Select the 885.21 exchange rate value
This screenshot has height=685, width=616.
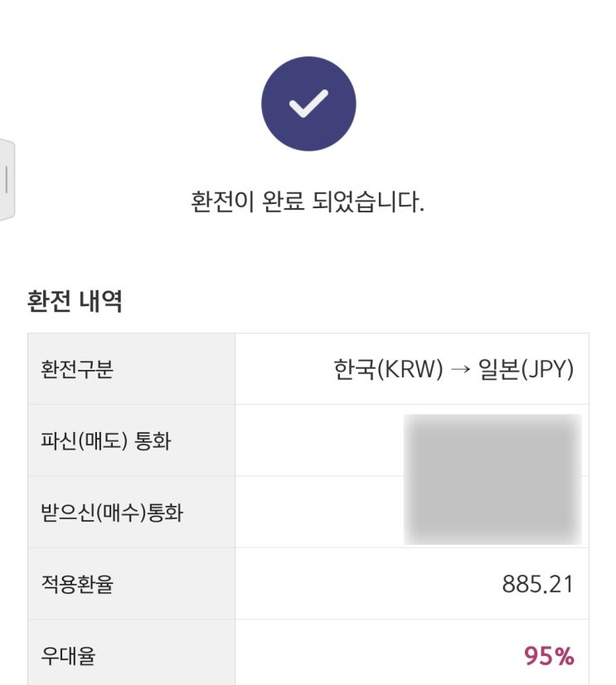pos(537,585)
